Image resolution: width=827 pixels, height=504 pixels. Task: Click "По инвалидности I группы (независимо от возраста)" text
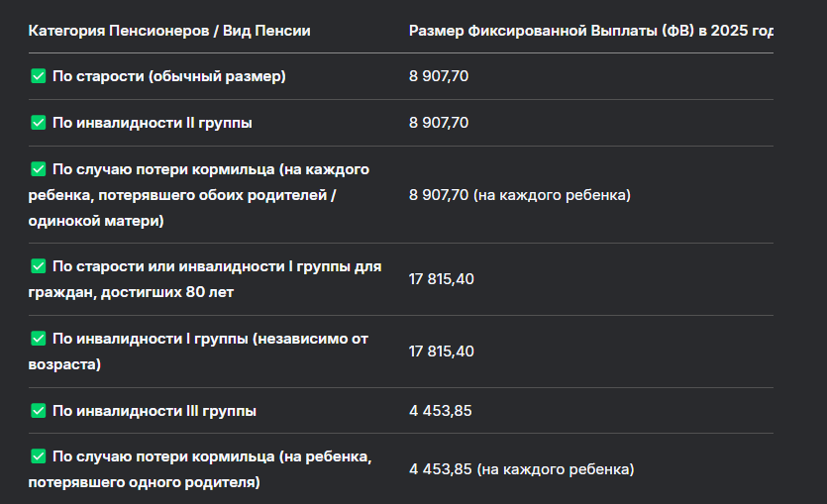click(198, 352)
